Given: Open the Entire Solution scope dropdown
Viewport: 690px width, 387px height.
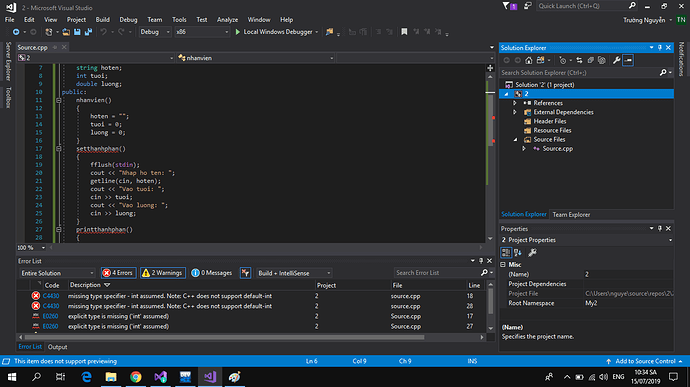Looking at the screenshot, I should [x=57, y=273].
